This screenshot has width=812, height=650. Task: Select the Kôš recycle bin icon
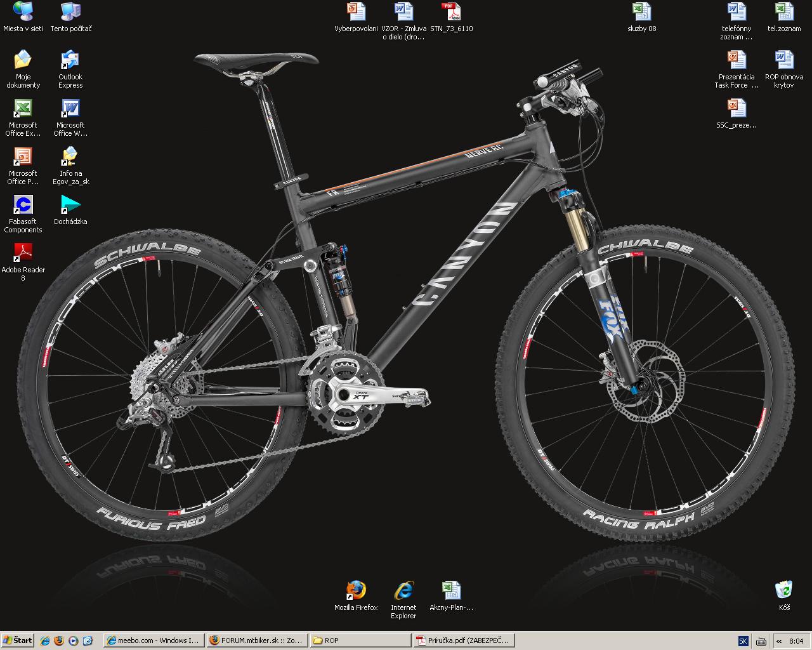click(x=784, y=590)
